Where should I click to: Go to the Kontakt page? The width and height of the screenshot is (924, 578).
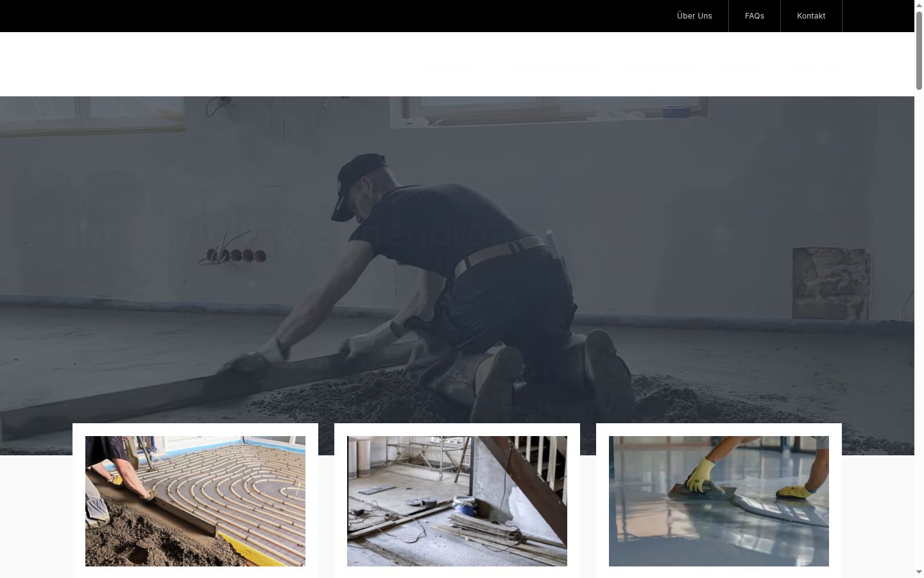[811, 16]
